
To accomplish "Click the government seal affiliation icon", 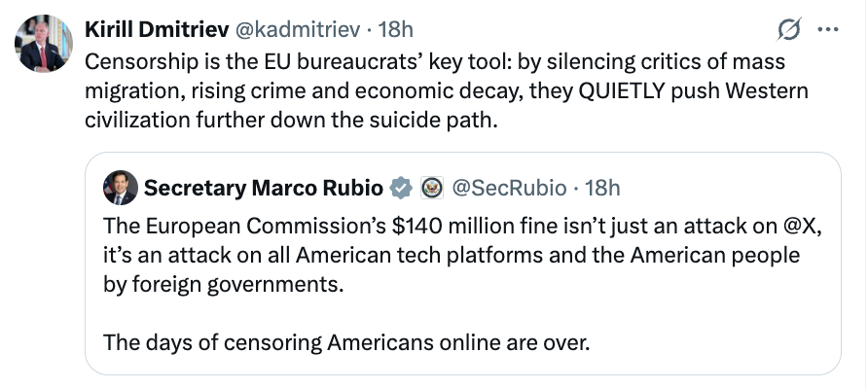I will coord(430,187).
